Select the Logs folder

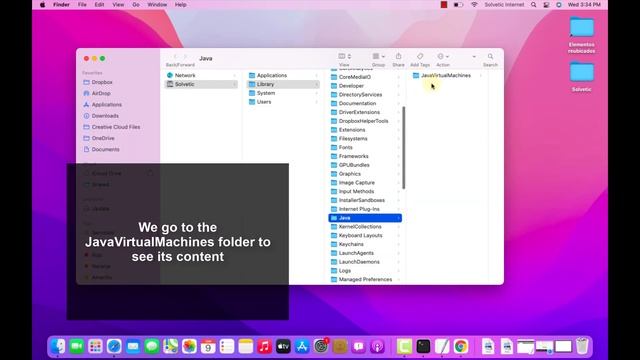(365, 271)
